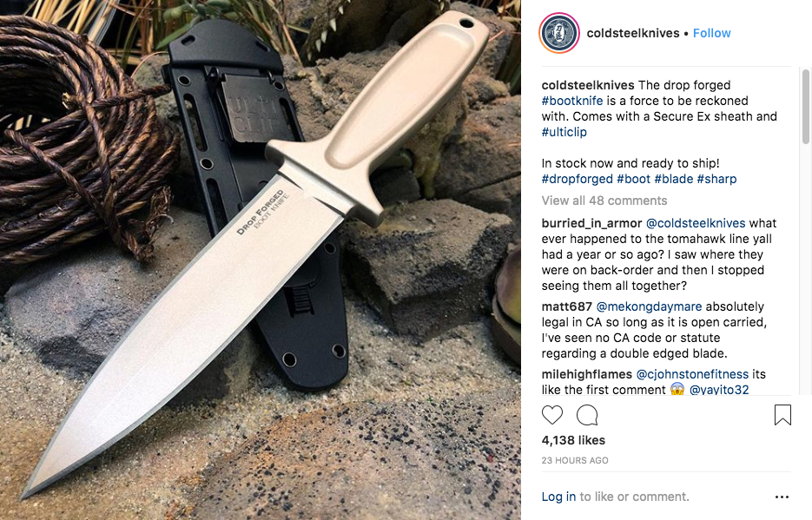The height and width of the screenshot is (520, 812).
Task: Open the #sharp hashtag
Action: (716, 179)
